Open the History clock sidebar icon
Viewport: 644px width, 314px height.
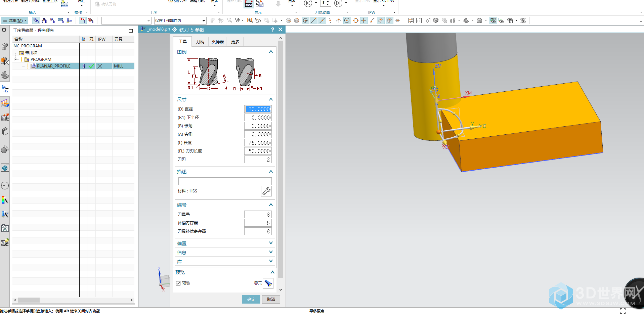[5, 186]
